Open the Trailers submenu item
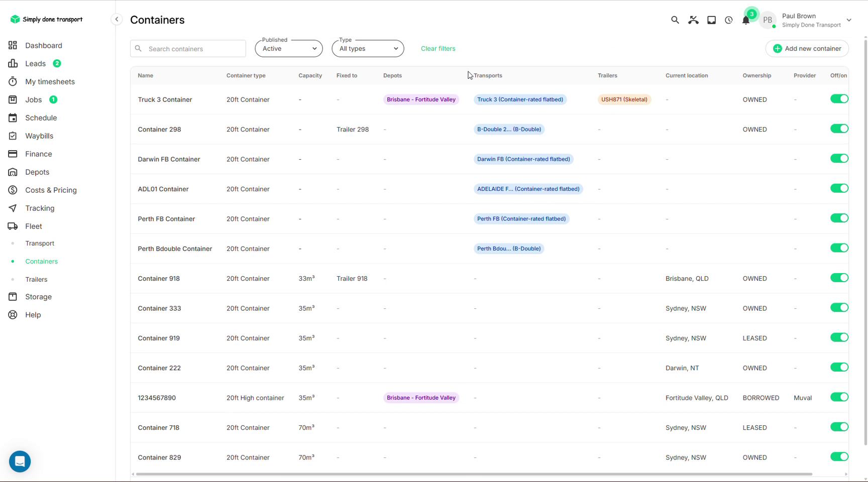The width and height of the screenshot is (868, 482). coord(36,279)
